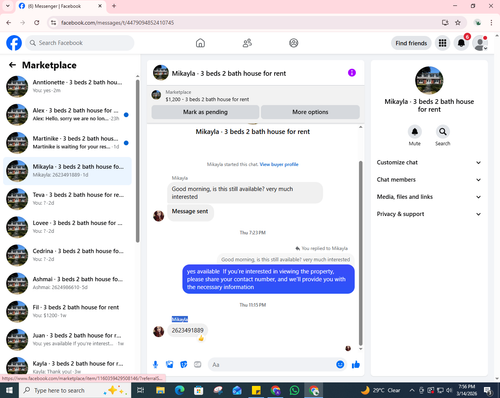Open the Windows Start menu

[x=9, y=390]
